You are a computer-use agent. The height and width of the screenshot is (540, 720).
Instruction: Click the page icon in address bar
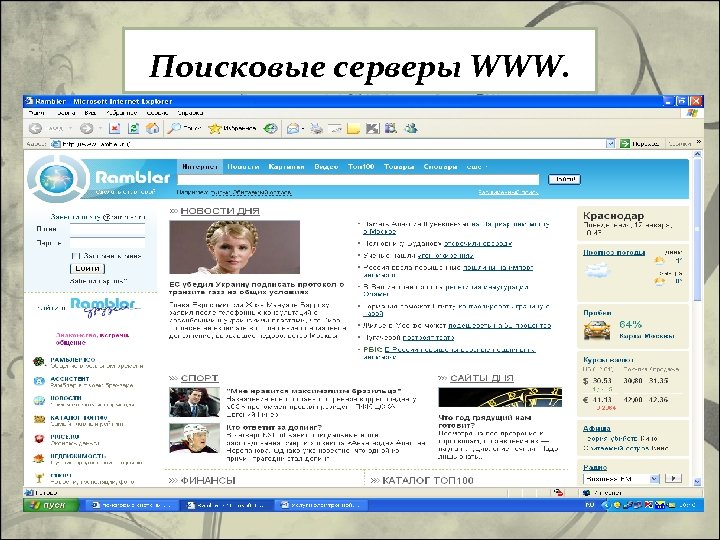(x=56, y=144)
